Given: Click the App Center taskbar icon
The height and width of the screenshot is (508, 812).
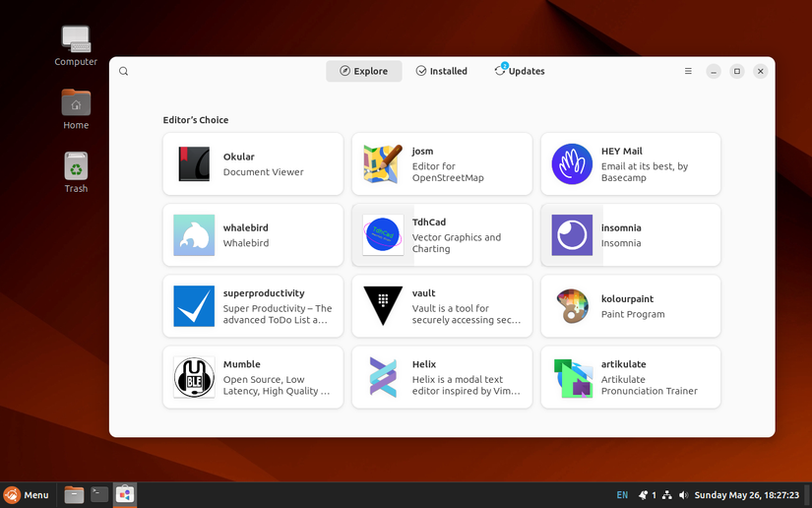Looking at the screenshot, I should [x=125, y=495].
